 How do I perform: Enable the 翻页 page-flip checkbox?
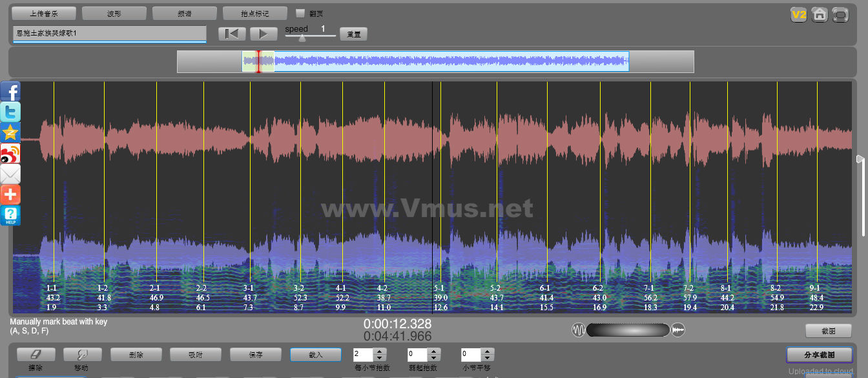(x=300, y=13)
